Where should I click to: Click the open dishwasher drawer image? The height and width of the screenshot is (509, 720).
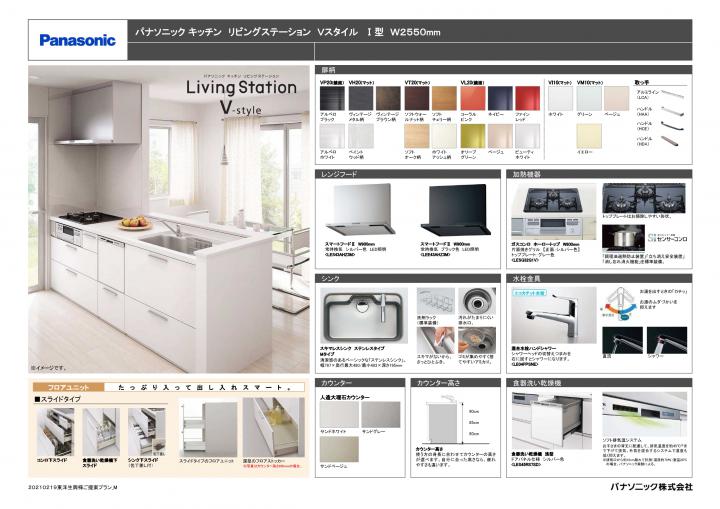tap(552, 420)
